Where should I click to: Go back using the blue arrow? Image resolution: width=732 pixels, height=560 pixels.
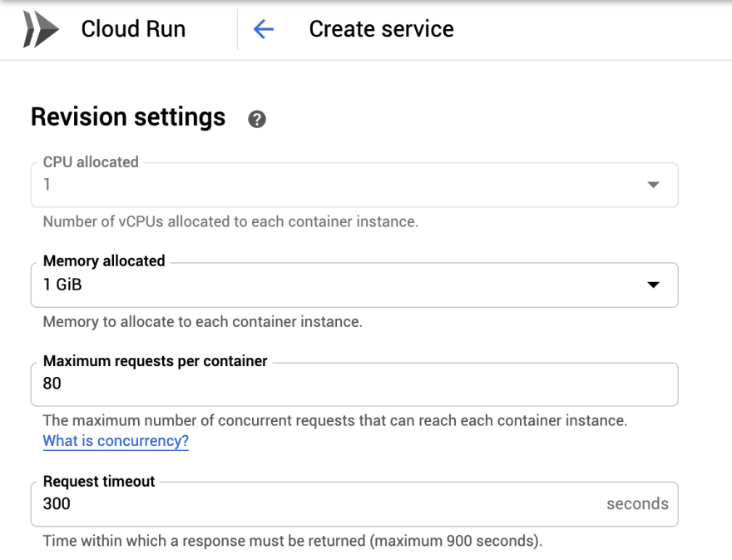coord(264,29)
